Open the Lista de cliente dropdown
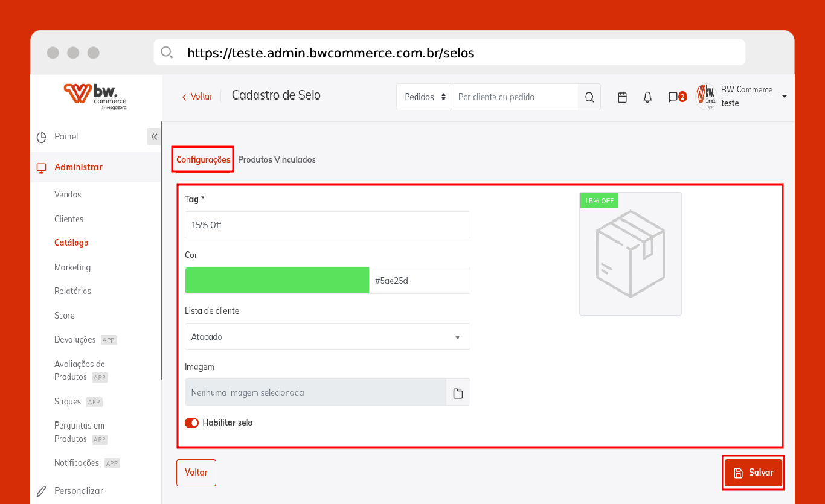The height and width of the screenshot is (504, 825). [x=327, y=337]
